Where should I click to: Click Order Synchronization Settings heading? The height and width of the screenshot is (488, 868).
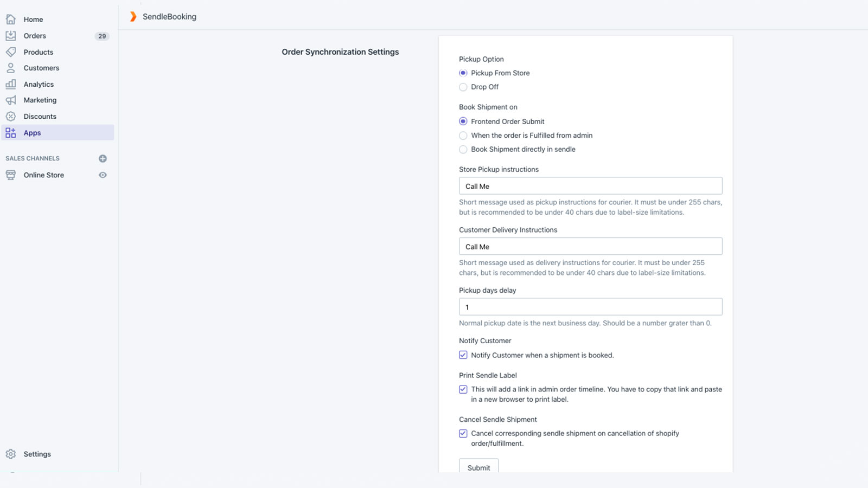[x=340, y=52]
